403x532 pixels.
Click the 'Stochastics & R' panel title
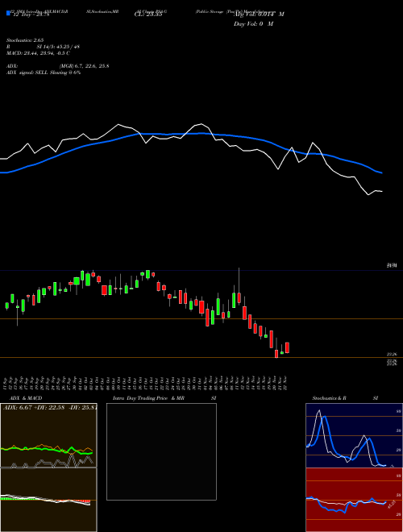pos(329,398)
